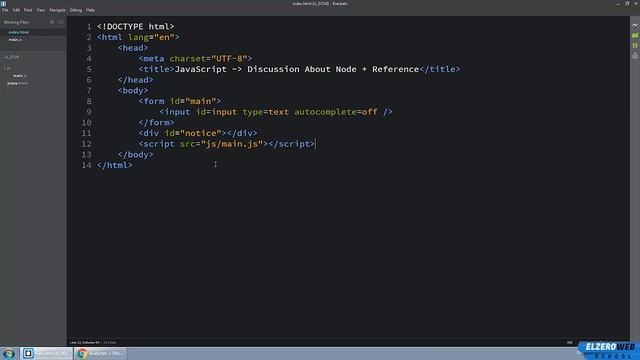
Task: Click the Windows Start button
Action: [x=9, y=353]
